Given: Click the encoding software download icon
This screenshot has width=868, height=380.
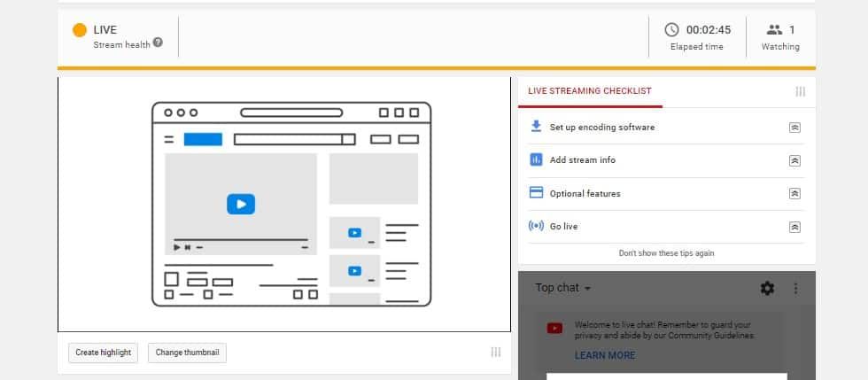Looking at the screenshot, I should 535,127.
